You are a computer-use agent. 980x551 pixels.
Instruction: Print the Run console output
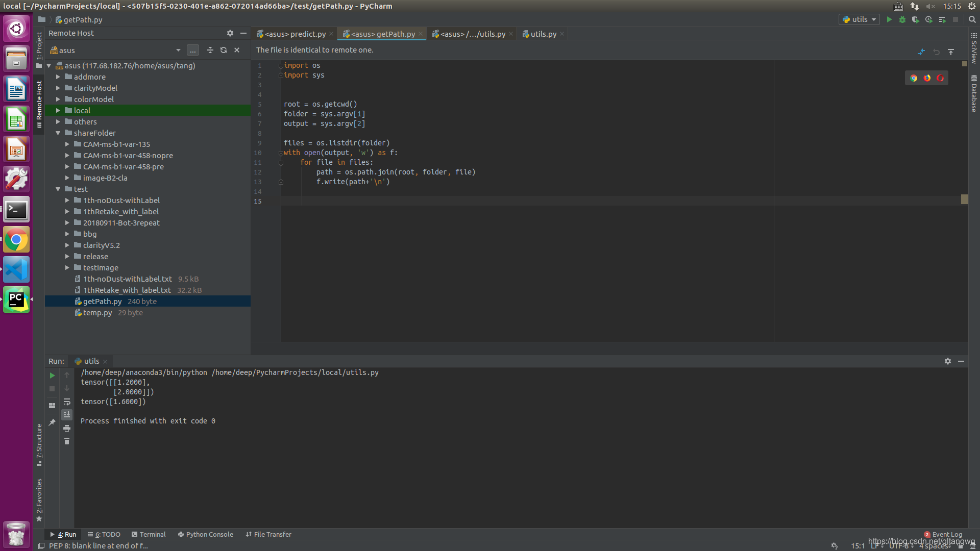(67, 429)
